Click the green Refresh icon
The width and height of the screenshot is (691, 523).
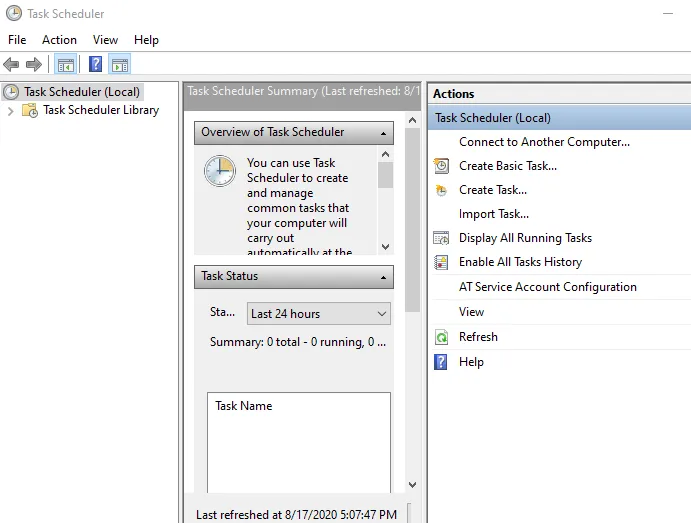(x=441, y=338)
